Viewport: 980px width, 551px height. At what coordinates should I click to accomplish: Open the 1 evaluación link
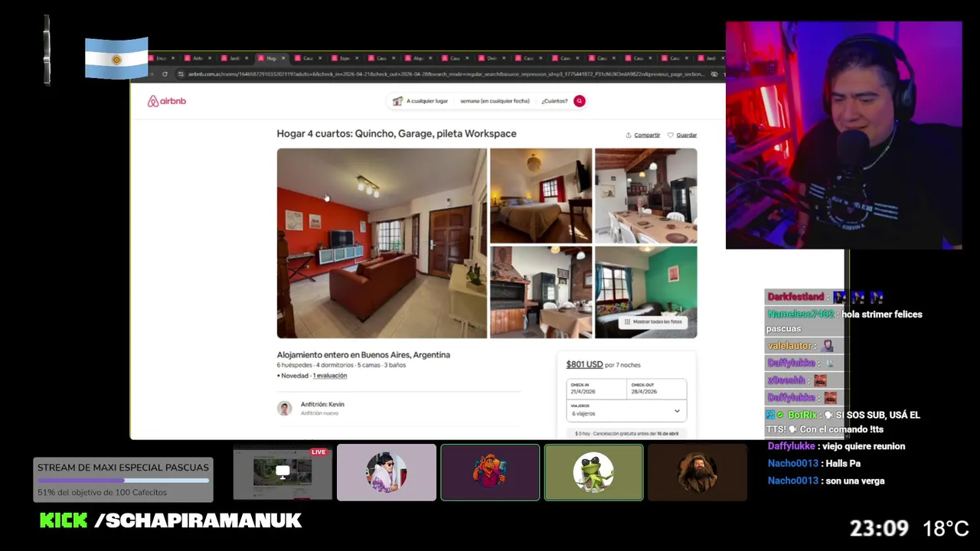330,376
